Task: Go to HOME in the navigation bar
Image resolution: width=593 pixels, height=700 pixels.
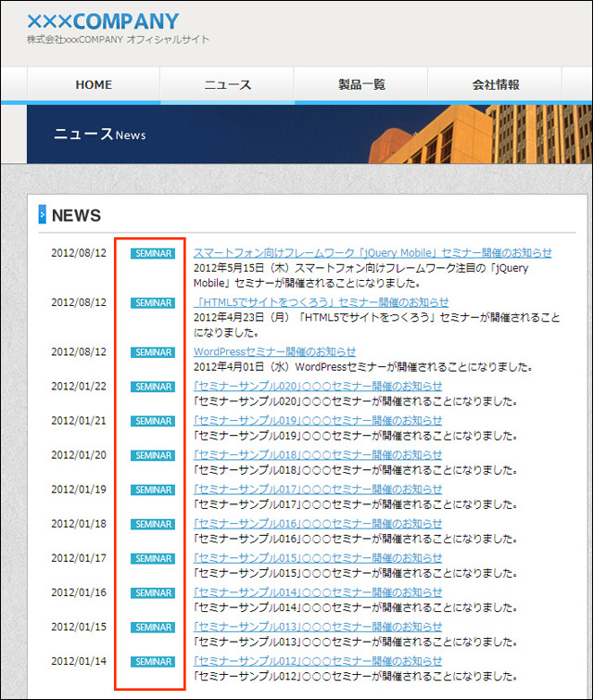Action: (94, 84)
